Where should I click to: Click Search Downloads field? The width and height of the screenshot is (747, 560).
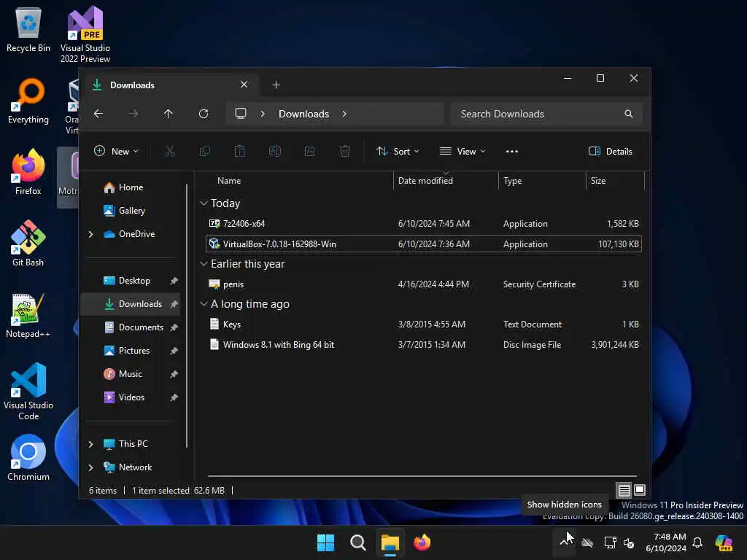coord(546,114)
